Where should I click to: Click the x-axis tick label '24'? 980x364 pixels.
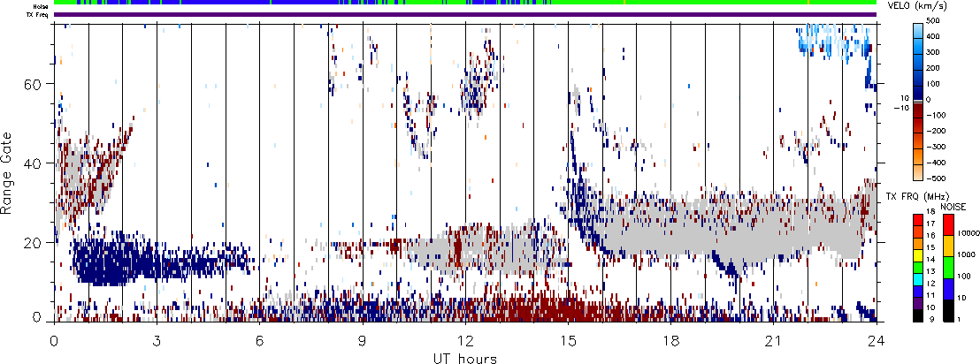click(x=877, y=342)
